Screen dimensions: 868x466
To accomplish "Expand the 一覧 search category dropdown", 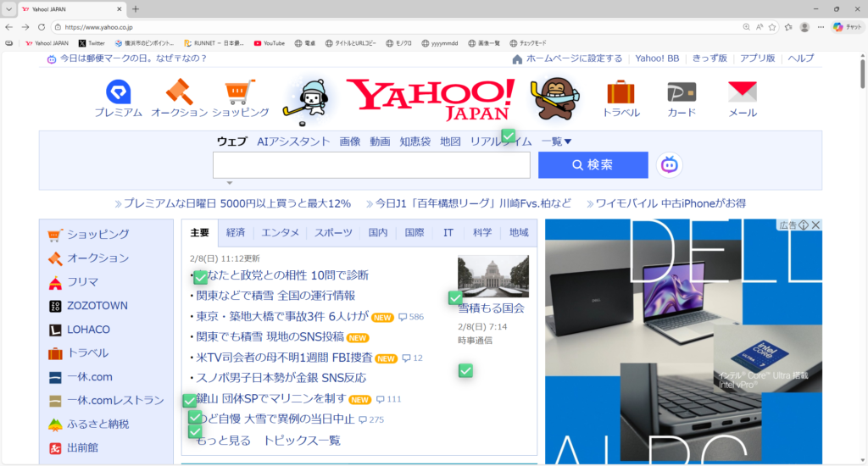I will click(557, 141).
